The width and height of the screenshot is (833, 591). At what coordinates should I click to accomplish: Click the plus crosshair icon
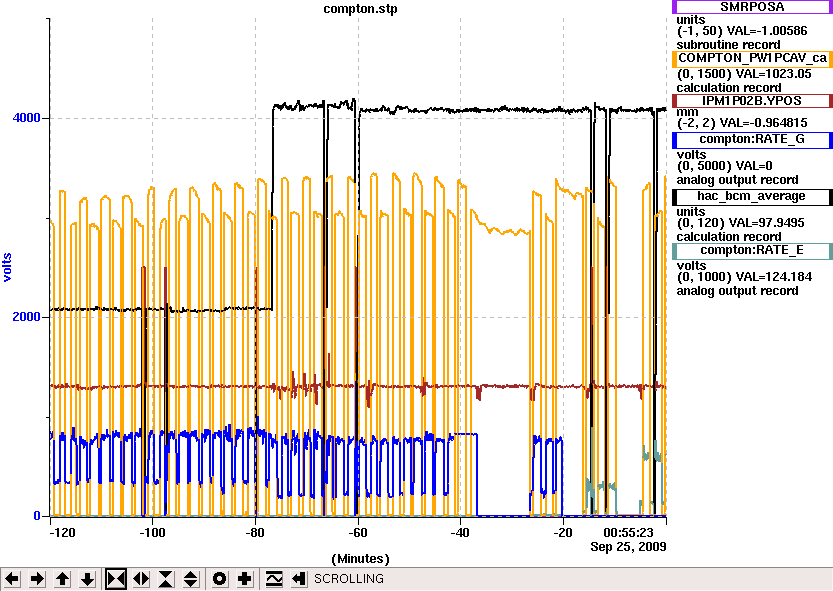tap(244, 579)
